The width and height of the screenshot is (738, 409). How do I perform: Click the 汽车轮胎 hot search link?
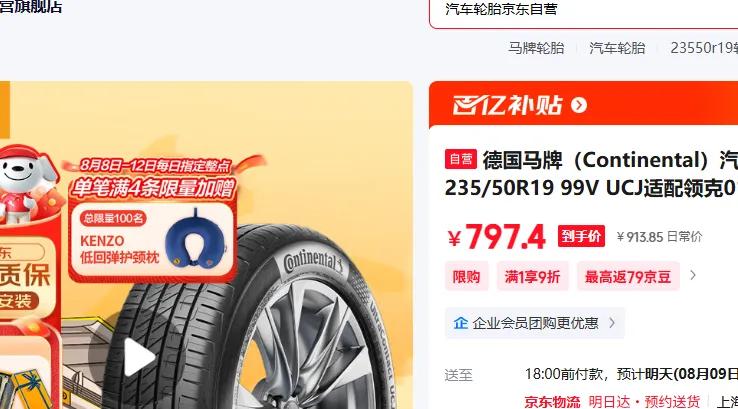(617, 48)
